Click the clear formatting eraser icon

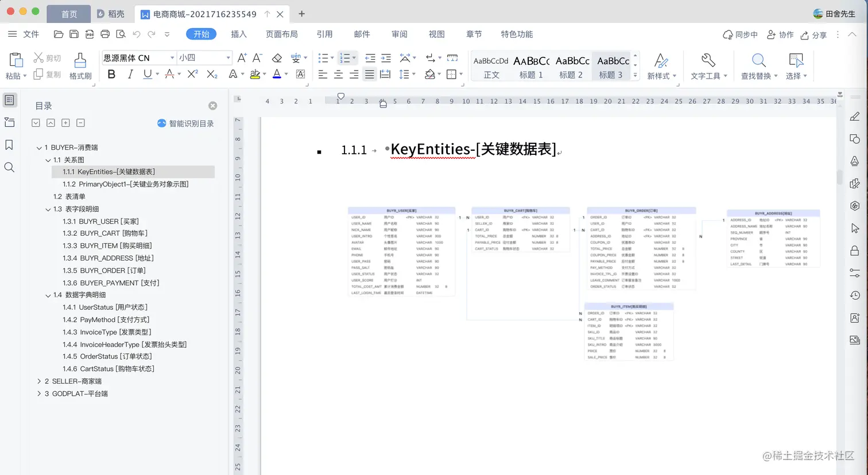pos(277,58)
